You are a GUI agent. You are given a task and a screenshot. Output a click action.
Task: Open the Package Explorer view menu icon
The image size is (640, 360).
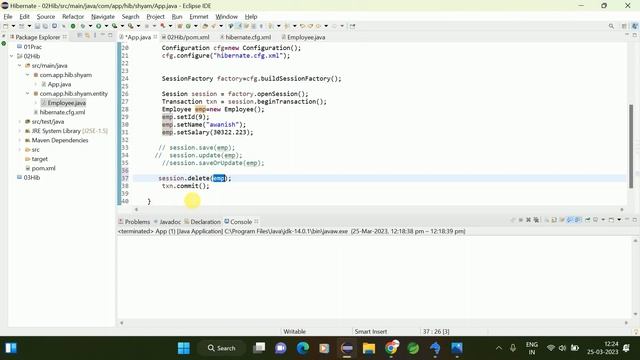point(95,36)
